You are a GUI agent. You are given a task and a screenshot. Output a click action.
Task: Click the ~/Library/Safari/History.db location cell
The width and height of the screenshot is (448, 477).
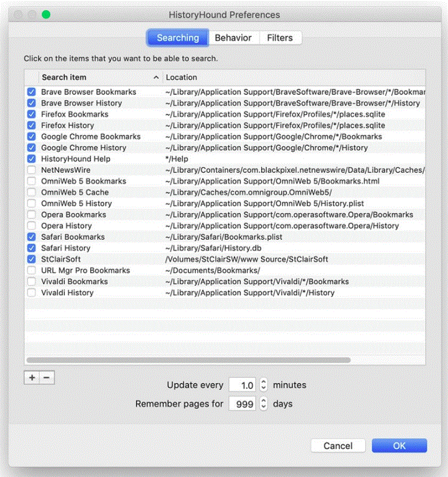214,248
